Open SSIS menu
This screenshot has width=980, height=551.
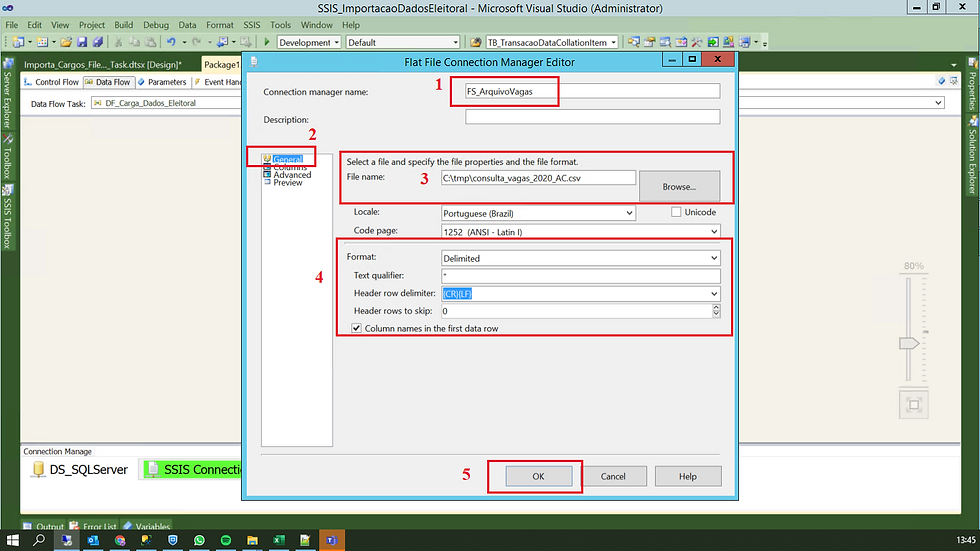(252, 25)
